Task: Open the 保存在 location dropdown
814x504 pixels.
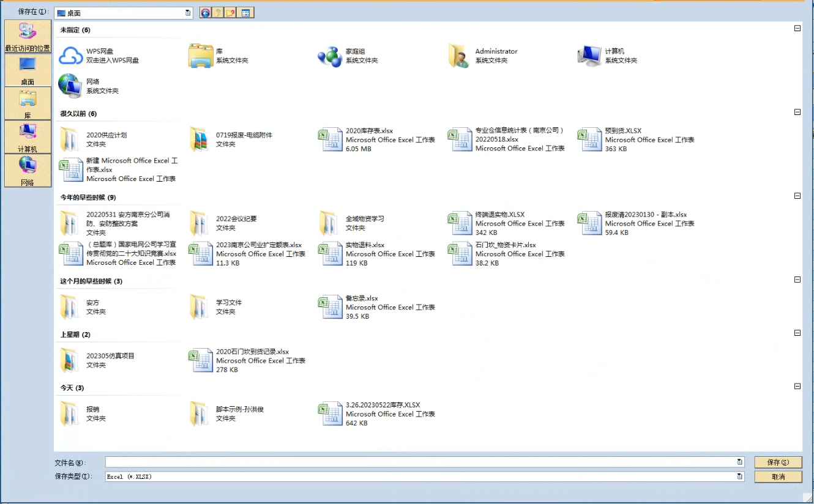Action: click(x=188, y=13)
